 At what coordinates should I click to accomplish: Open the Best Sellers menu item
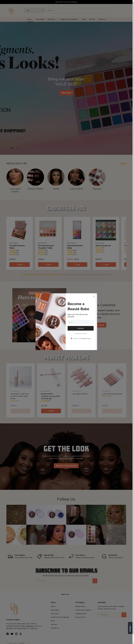pyautogui.click(x=40, y=19)
